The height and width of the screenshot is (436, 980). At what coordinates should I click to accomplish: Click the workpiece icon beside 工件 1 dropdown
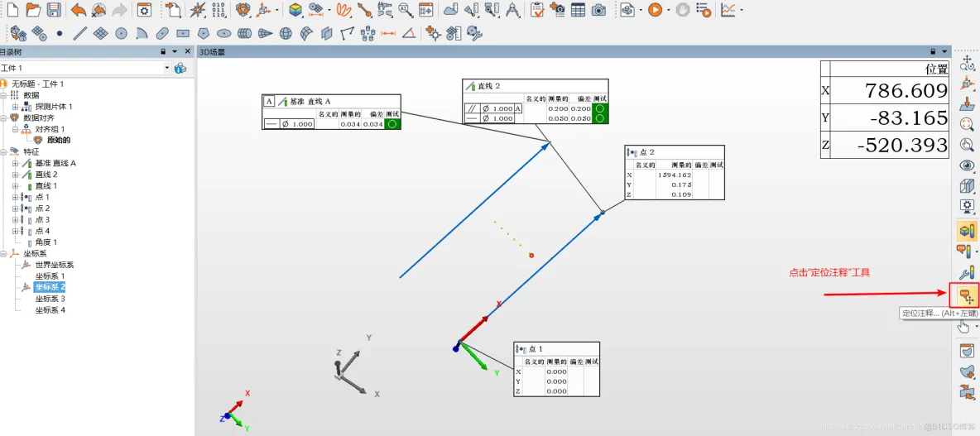180,68
